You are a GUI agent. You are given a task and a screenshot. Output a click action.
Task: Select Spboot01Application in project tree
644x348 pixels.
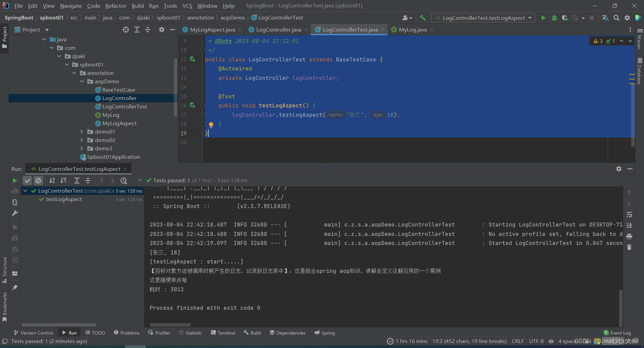coord(113,157)
